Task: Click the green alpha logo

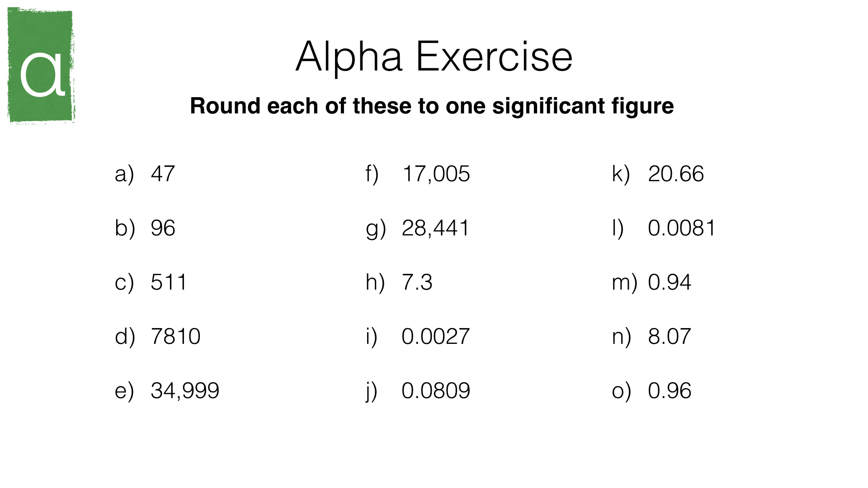Action: 41,66
